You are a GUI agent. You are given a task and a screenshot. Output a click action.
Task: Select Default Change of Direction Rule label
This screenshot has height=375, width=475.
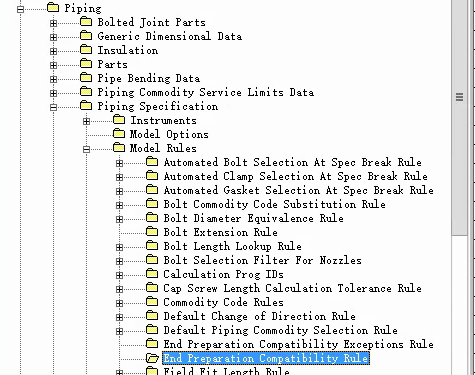[259, 316]
